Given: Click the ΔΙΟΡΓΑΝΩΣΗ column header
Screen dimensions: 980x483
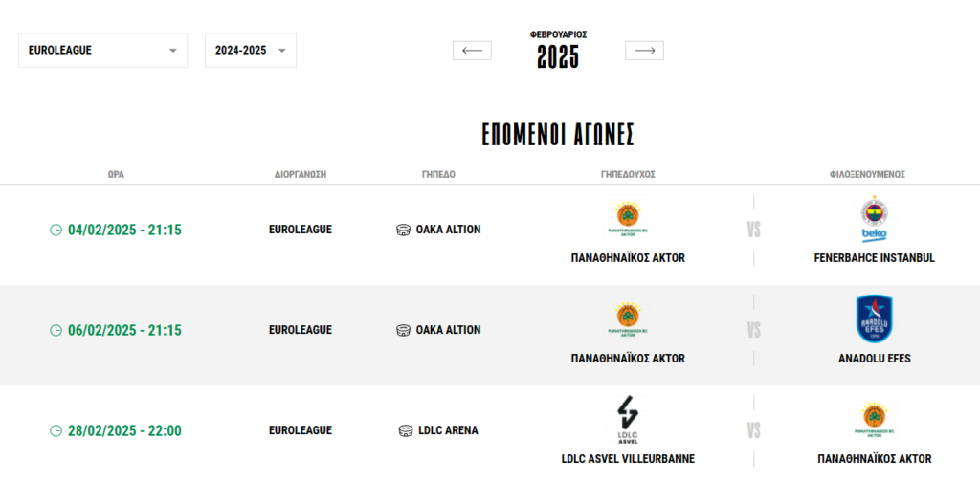Looking at the screenshot, I should tap(301, 175).
